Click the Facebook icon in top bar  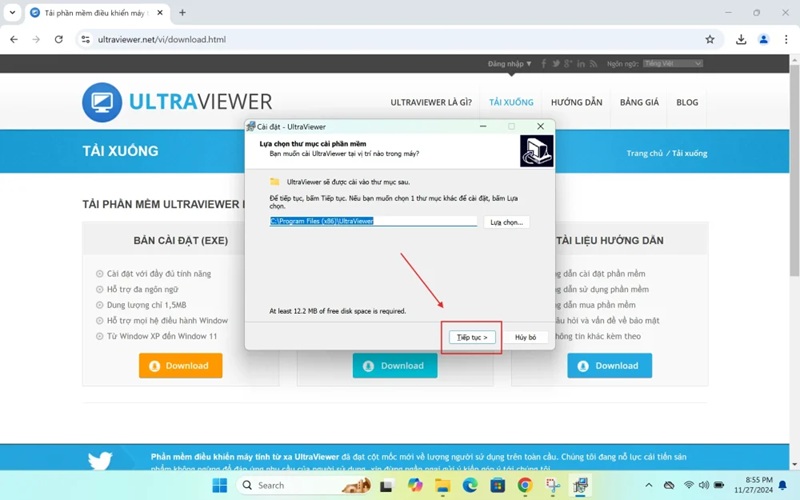(x=544, y=64)
